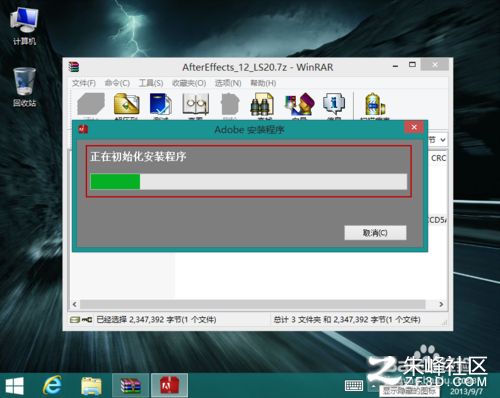This screenshot has height=398, width=500.
Task: Click the 取消(C) cancel button
Action: (x=375, y=233)
